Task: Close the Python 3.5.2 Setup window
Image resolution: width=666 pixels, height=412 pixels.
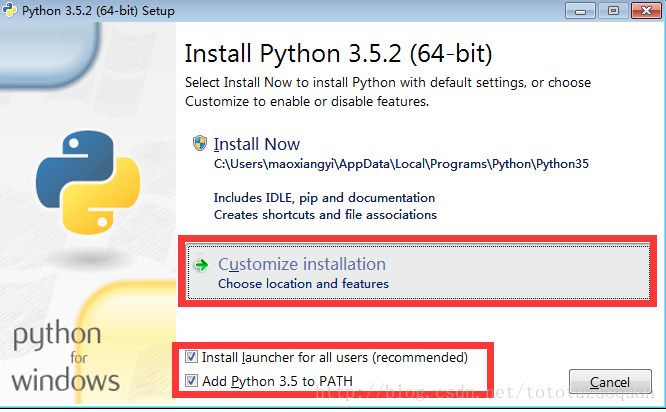Action: point(646,10)
